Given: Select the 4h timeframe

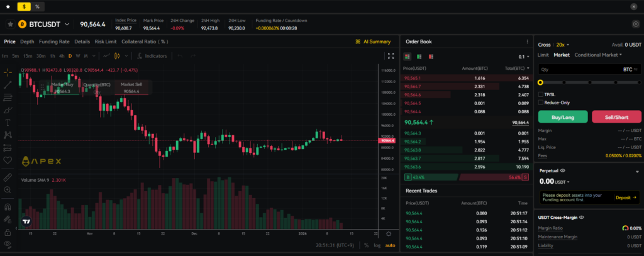Looking at the screenshot, I should point(62,56).
